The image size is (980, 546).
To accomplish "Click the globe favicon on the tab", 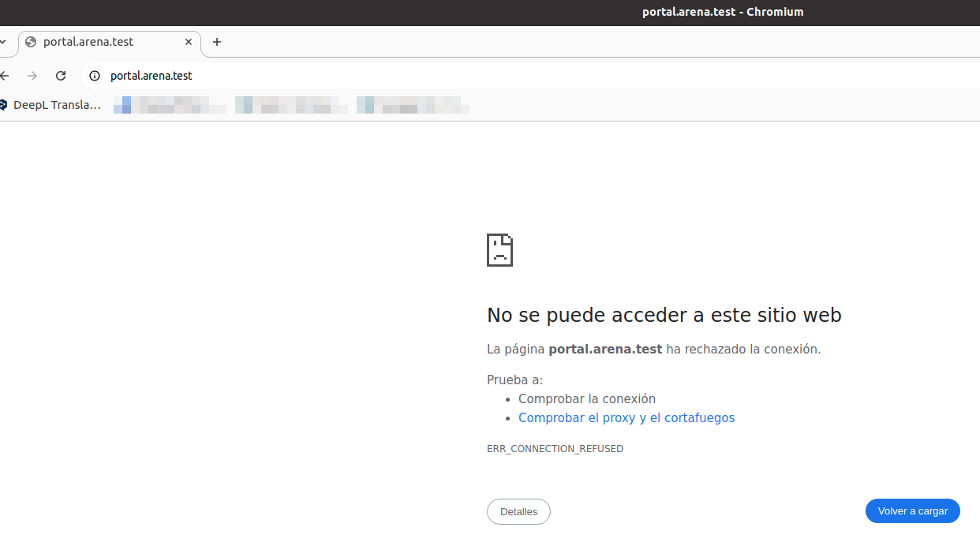I will [31, 42].
